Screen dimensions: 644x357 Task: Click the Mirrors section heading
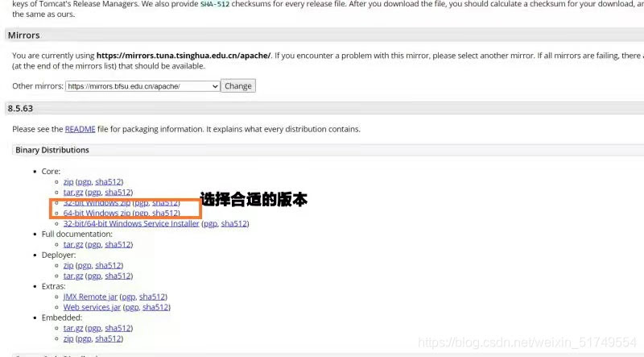24,35
